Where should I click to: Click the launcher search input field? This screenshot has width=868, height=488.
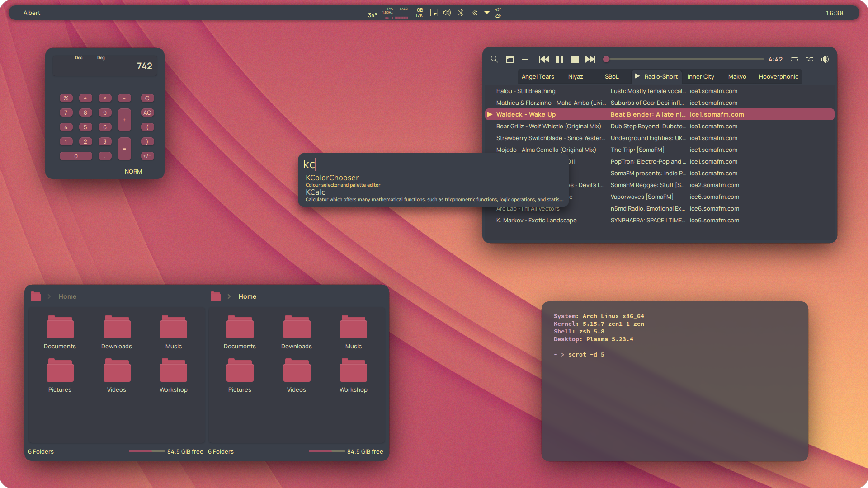[x=433, y=164]
